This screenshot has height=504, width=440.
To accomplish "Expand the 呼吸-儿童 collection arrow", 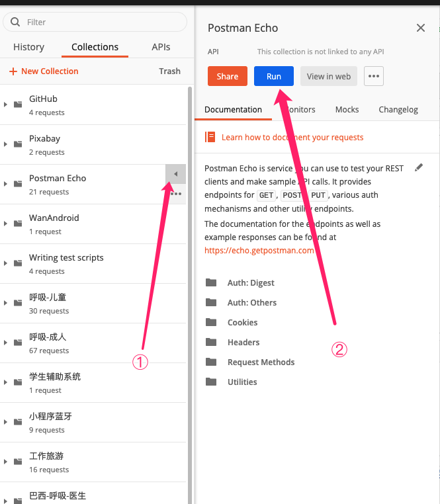I will pos(5,303).
